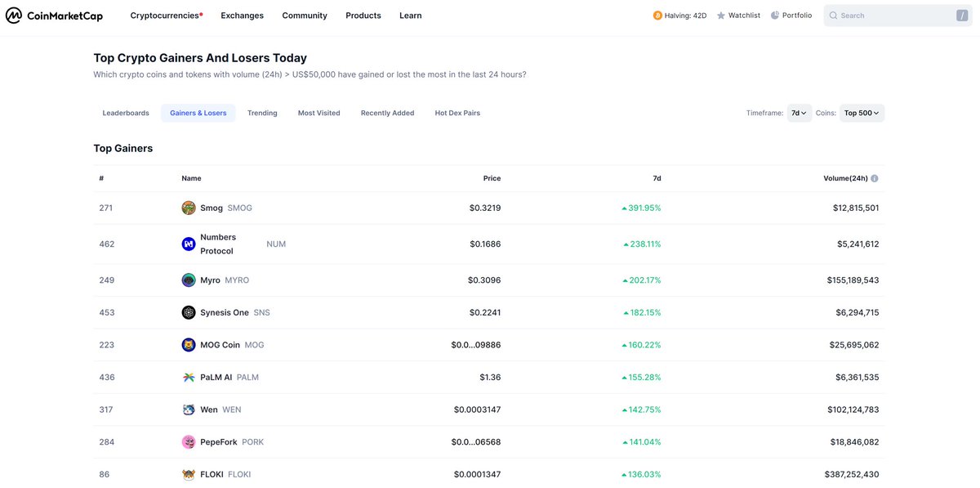Click the FLOKI coin icon

click(x=189, y=474)
